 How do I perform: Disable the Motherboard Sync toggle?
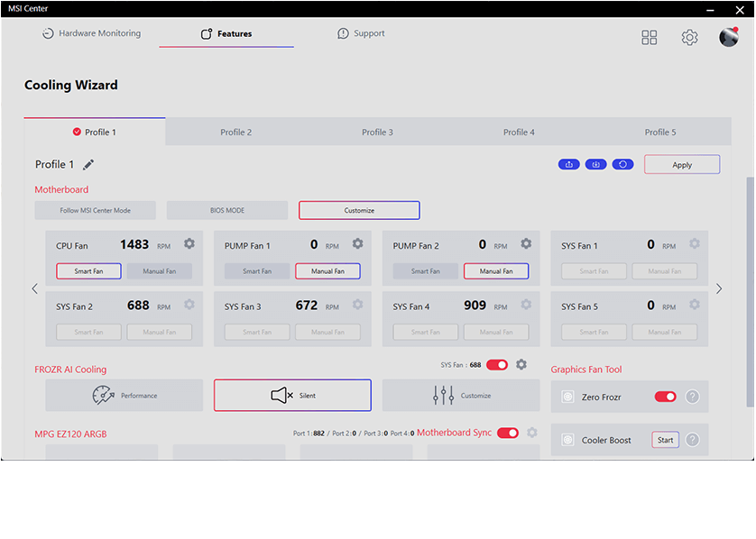[508, 433]
